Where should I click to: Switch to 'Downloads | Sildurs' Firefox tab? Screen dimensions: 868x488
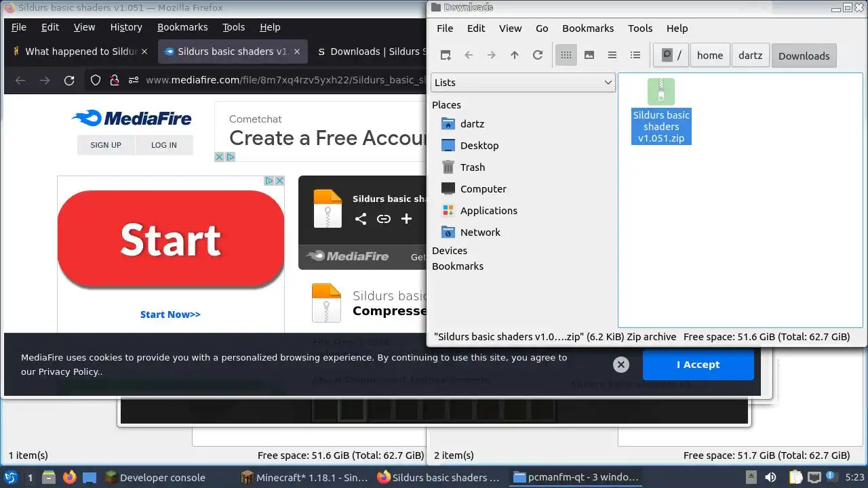click(370, 52)
